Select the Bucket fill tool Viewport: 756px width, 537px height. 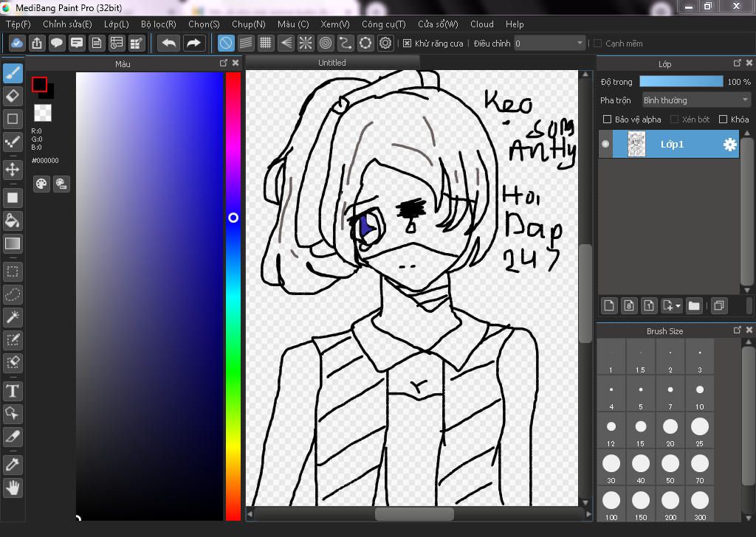click(13, 221)
